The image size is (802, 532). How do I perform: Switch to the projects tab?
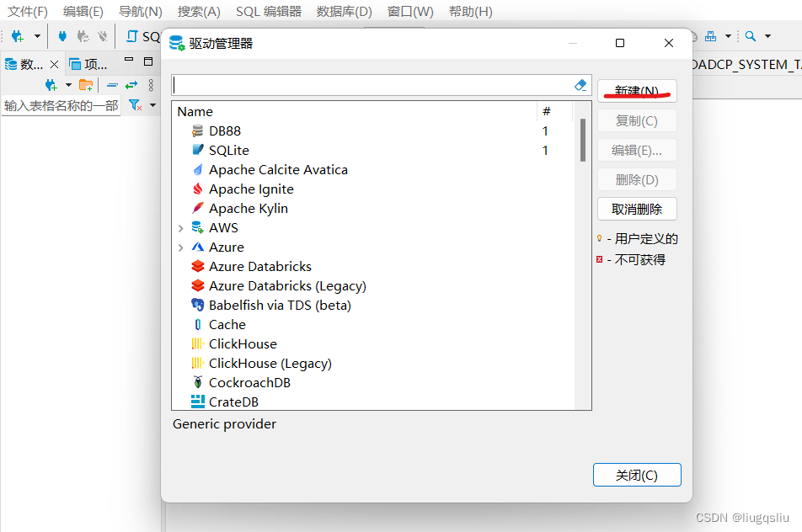[88, 64]
